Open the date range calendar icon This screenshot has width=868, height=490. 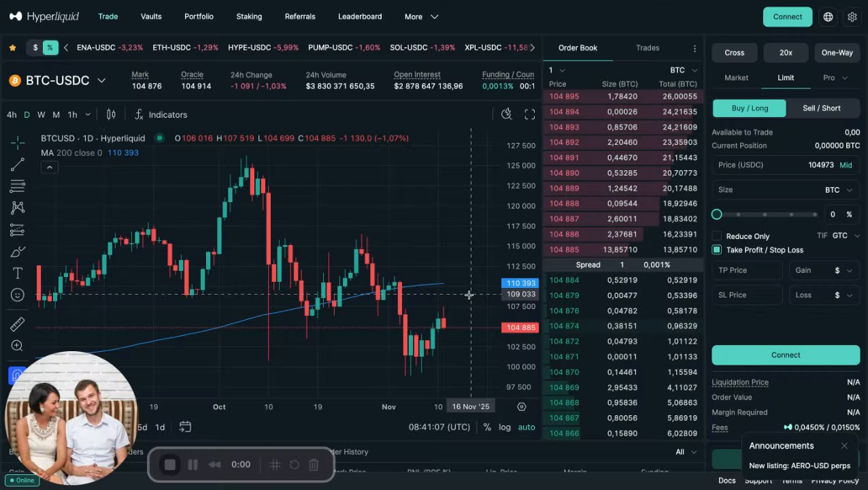[x=185, y=427]
